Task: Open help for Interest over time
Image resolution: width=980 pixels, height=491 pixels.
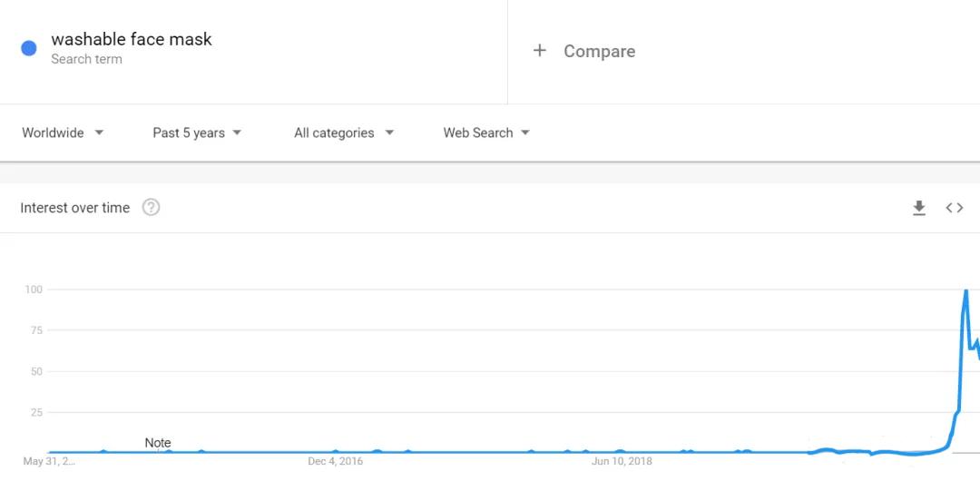Action: click(152, 208)
